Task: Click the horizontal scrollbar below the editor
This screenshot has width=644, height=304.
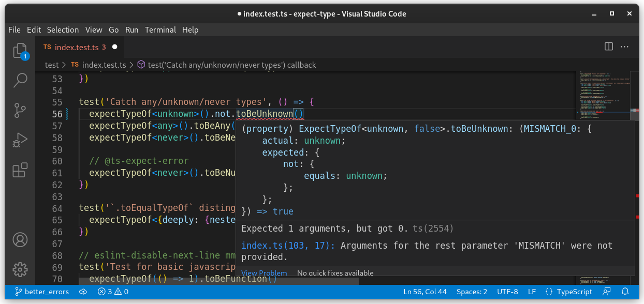Action: click(218, 281)
